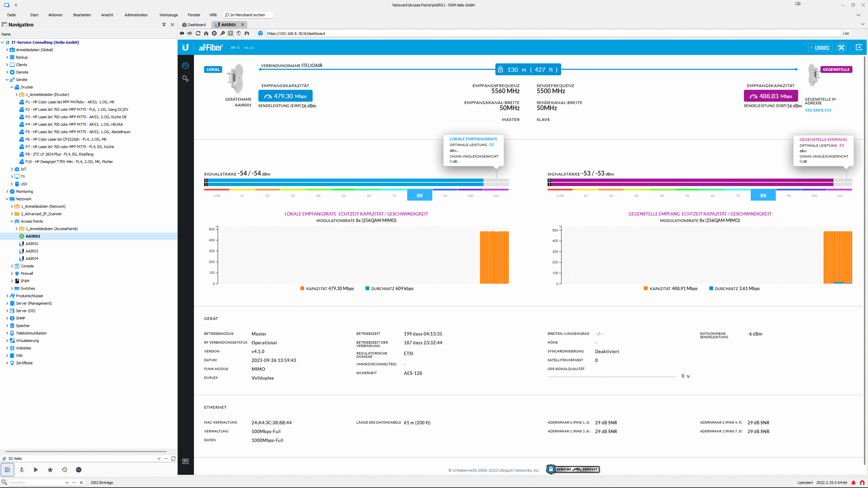This screenshot has width=868, height=488.
Task: Switch to the Dashboard tab
Action: click(194, 25)
